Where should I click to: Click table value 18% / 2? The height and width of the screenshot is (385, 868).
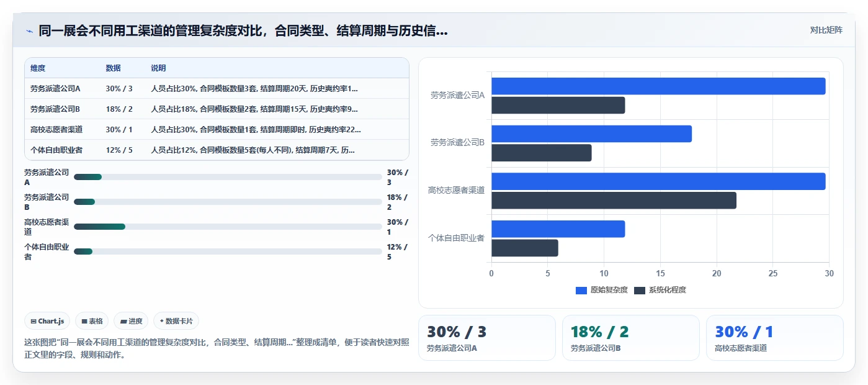click(x=119, y=109)
